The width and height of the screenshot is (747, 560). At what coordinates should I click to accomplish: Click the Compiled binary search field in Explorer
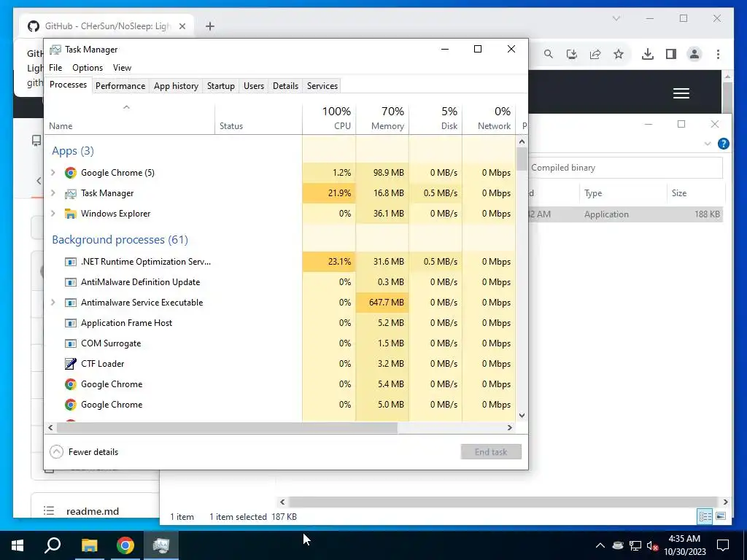[x=625, y=168]
